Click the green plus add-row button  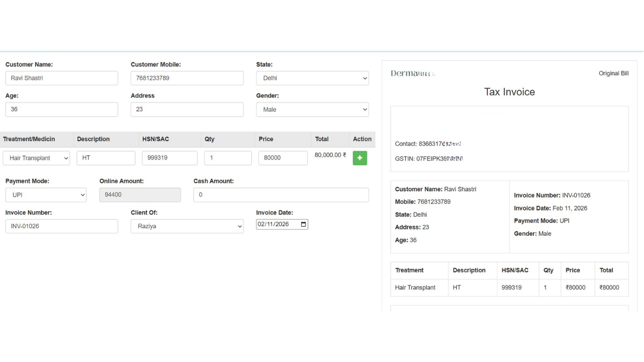click(360, 158)
